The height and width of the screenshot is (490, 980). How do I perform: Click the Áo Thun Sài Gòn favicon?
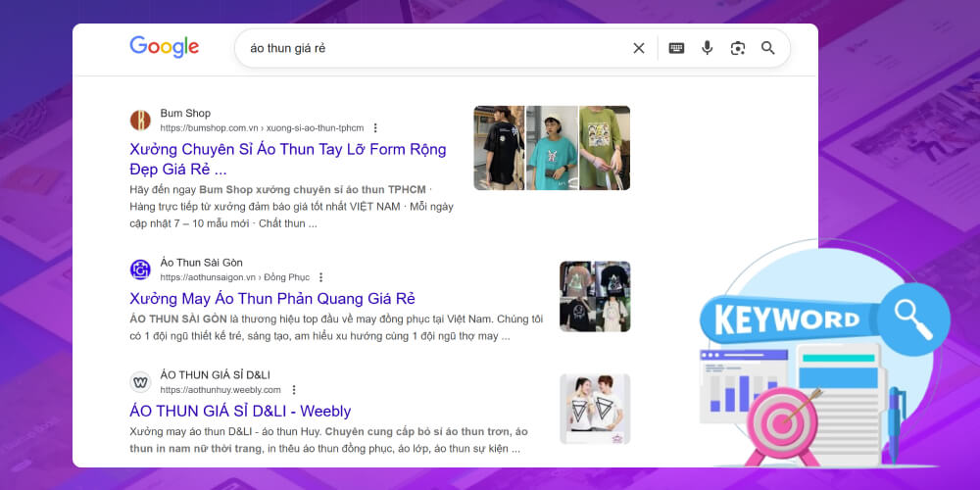(x=140, y=269)
